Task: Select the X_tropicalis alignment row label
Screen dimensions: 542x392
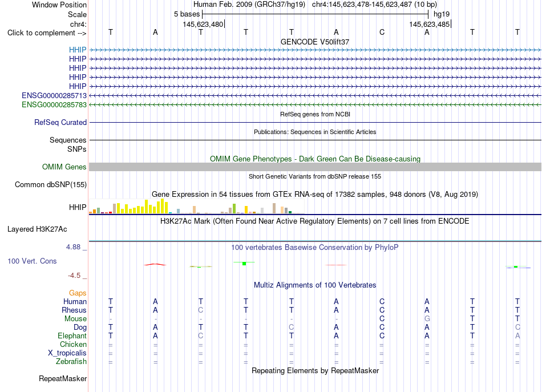Action: 67,353
